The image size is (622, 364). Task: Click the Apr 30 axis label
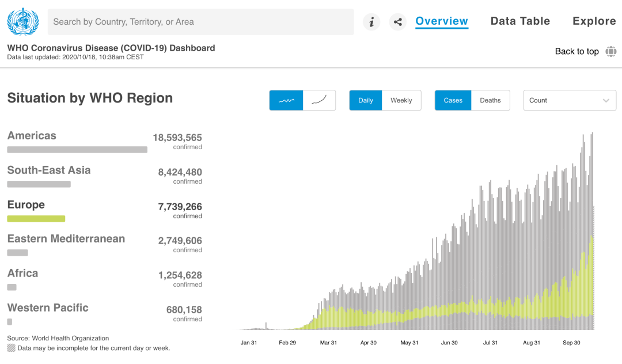pos(368,343)
